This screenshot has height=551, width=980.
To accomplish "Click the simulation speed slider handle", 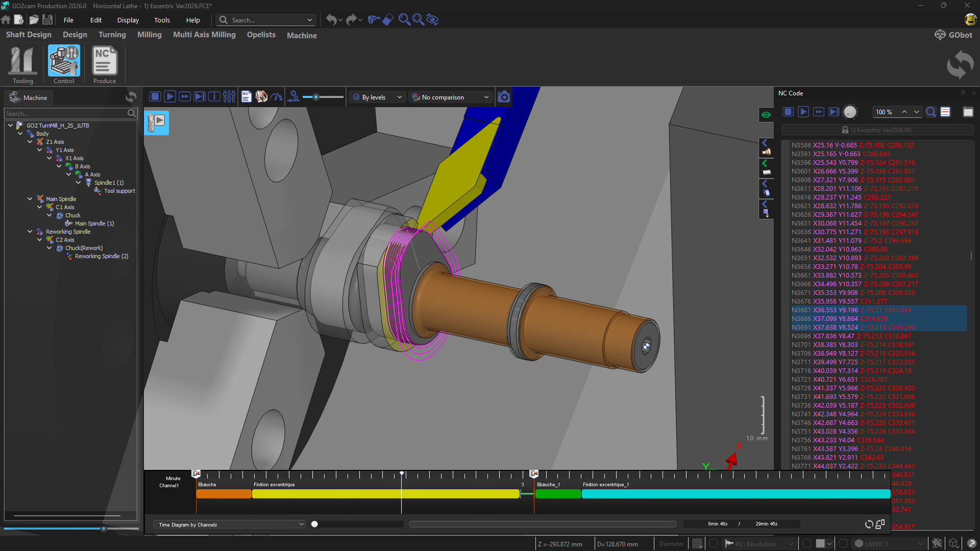I will pos(316,97).
